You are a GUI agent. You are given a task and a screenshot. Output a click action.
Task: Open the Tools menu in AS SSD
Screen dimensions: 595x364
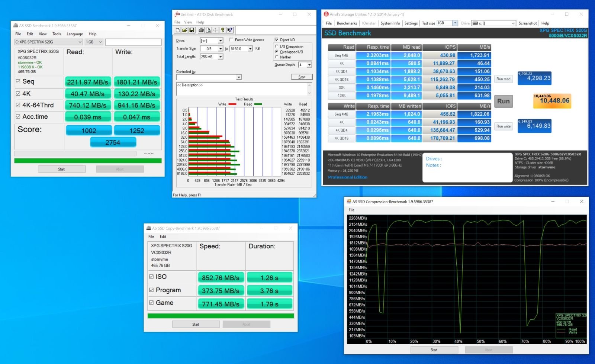[57, 34]
